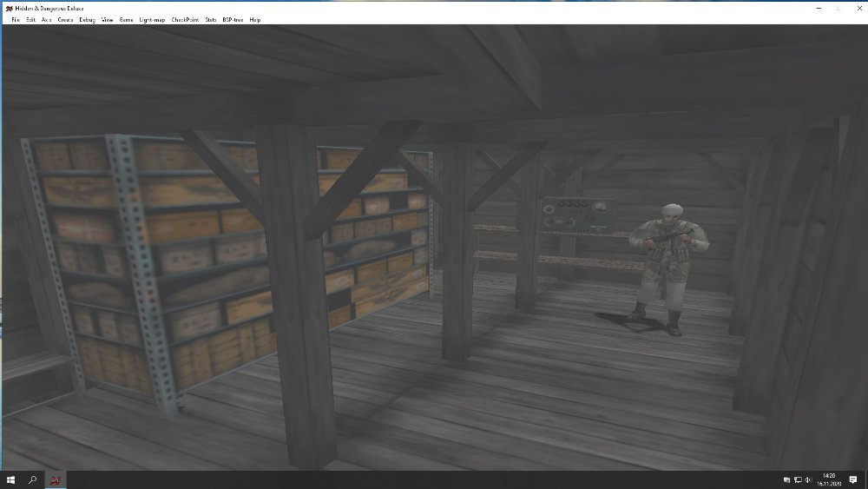Click the View menu

(x=107, y=19)
